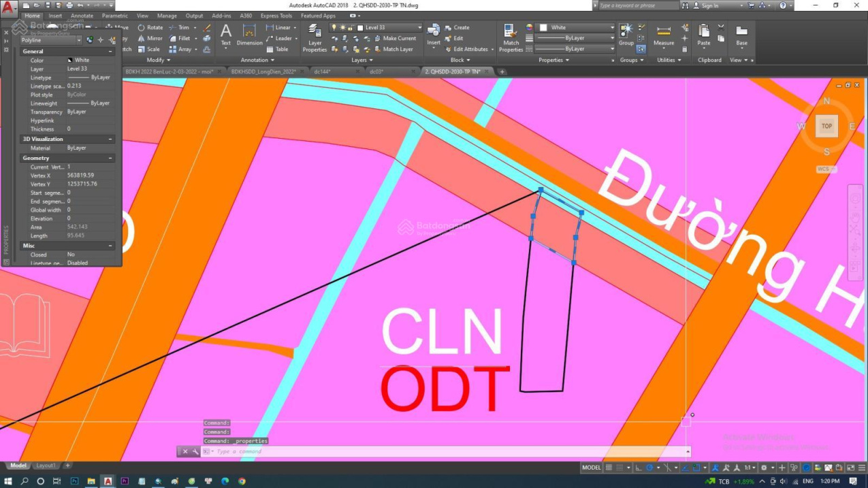The height and width of the screenshot is (488, 868).
Task: Expand the Modify panel
Action: 159,60
